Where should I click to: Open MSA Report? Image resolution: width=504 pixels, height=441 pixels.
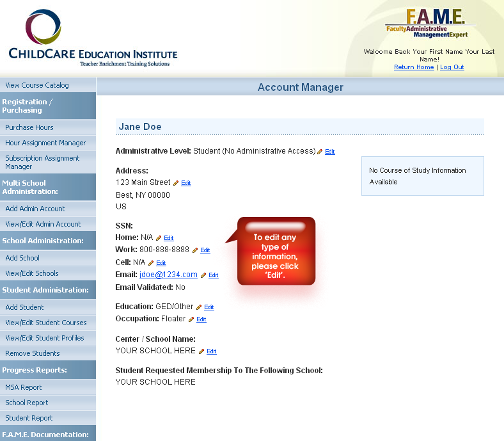tap(48, 387)
